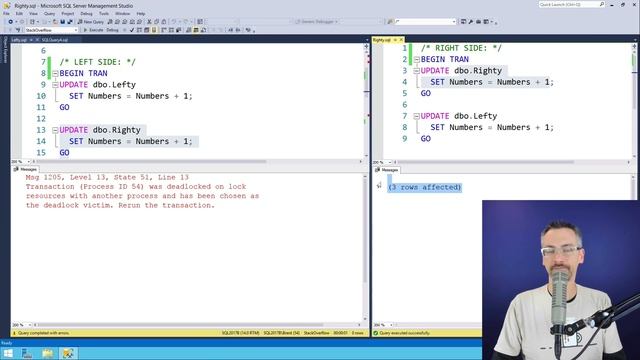Collapse BEGIN TRAN block in right editor

pyautogui.click(x=416, y=60)
